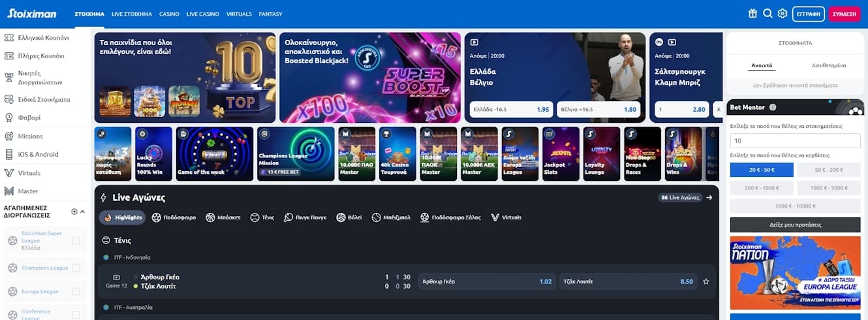868x320 pixels.
Task: Open the Stoiximan Nation Europa League banner
Action: 795,272
